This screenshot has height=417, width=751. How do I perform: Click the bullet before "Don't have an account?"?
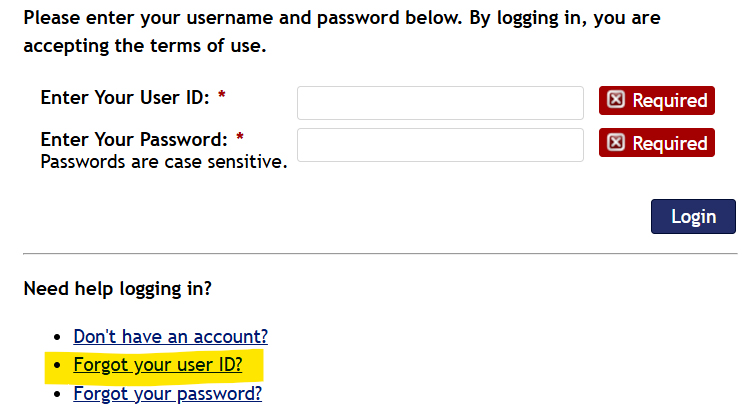[x=57, y=337]
